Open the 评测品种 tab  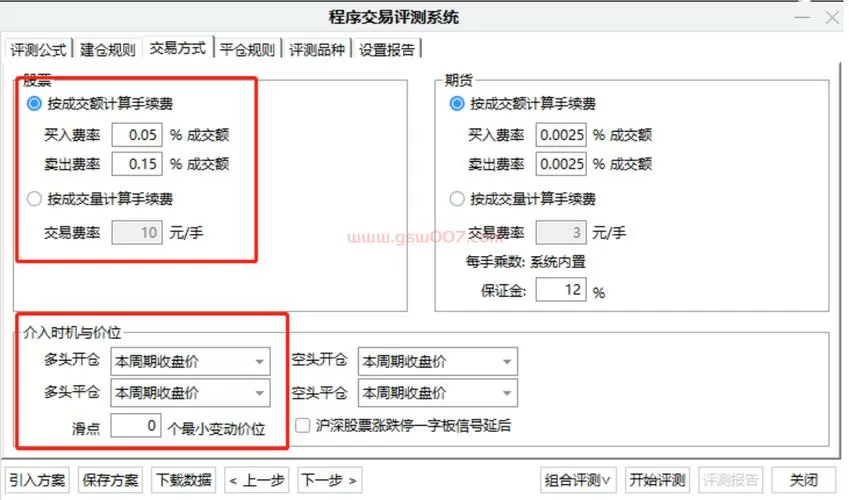point(317,50)
